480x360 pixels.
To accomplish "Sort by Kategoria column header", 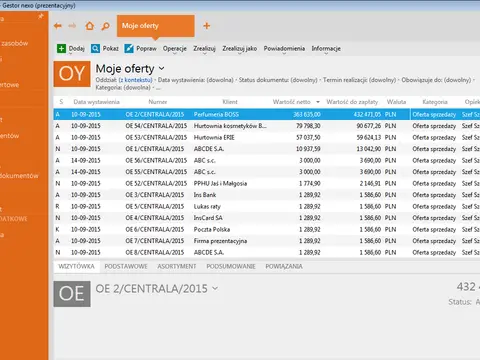I will click(x=435, y=102).
